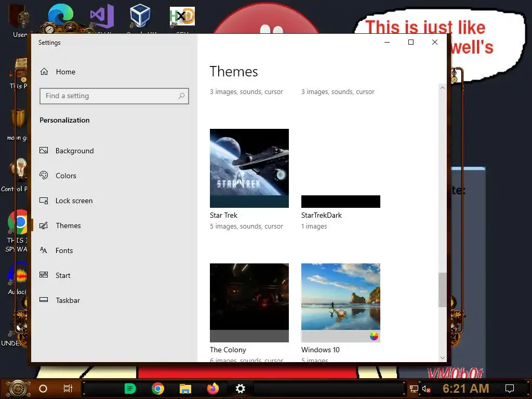Viewport: 532px width, 399px height.
Task: Open Chrome desktop shortcut icon
Action: click(x=19, y=222)
